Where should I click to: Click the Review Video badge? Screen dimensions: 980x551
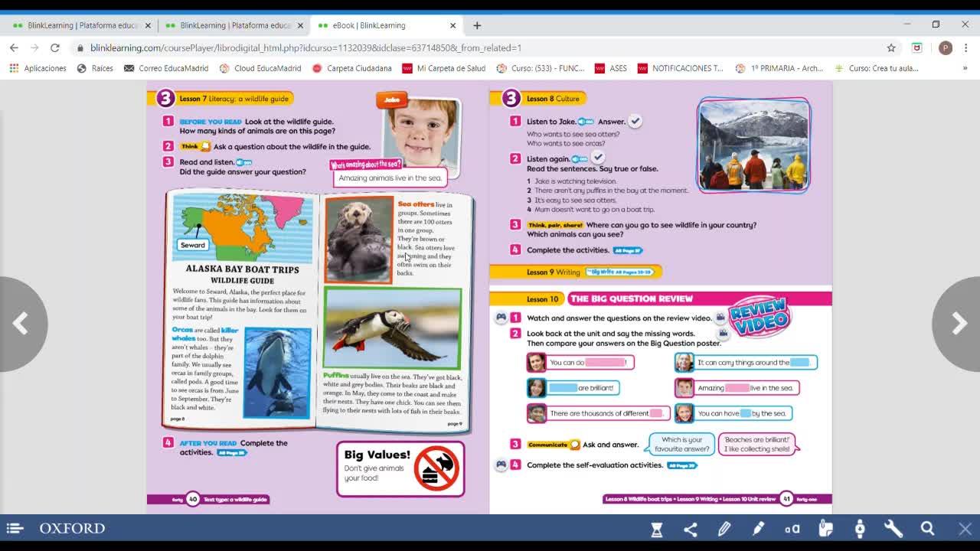pos(759,315)
